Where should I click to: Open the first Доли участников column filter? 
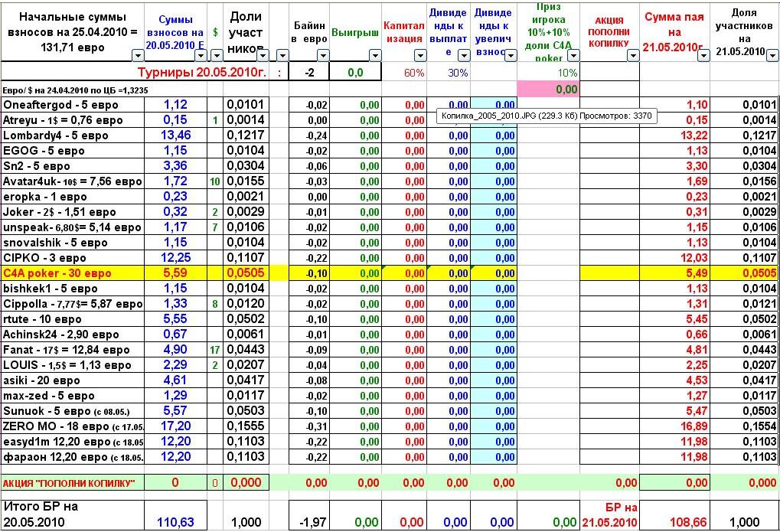tap(262, 55)
